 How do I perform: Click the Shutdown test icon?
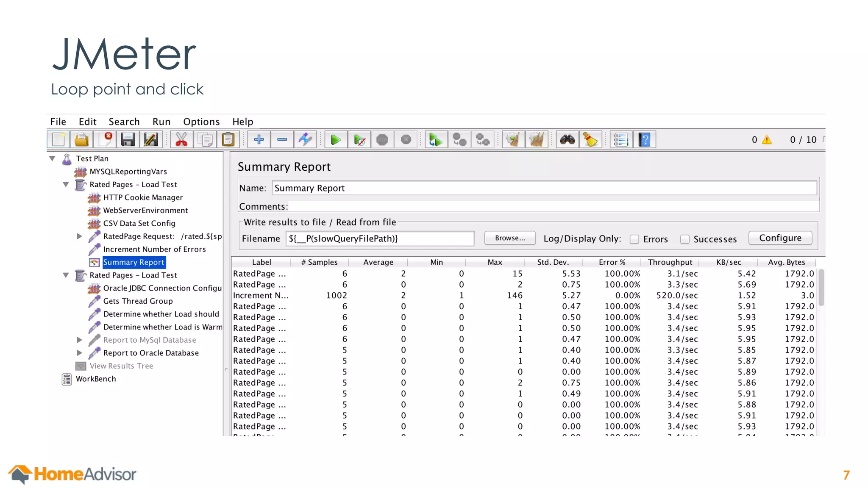pos(406,139)
